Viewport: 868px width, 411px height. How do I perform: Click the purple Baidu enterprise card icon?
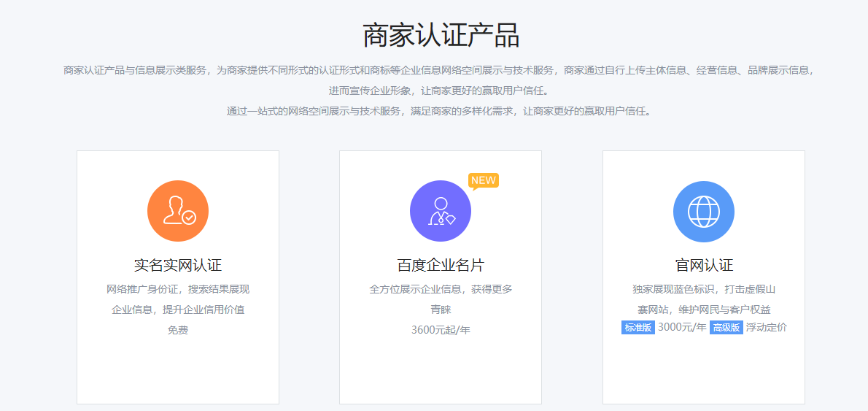pos(440,211)
